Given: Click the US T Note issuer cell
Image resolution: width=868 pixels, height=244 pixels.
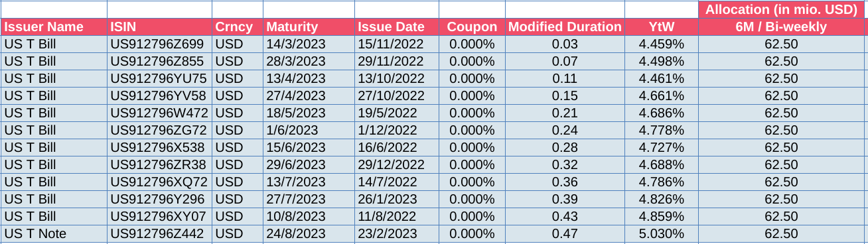Looking at the screenshot, I should pyautogui.click(x=54, y=234).
